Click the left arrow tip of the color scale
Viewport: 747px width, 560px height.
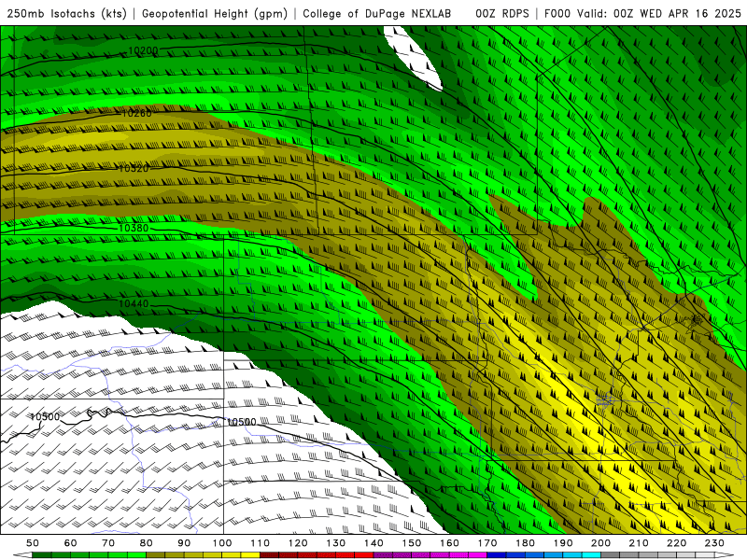point(21,555)
